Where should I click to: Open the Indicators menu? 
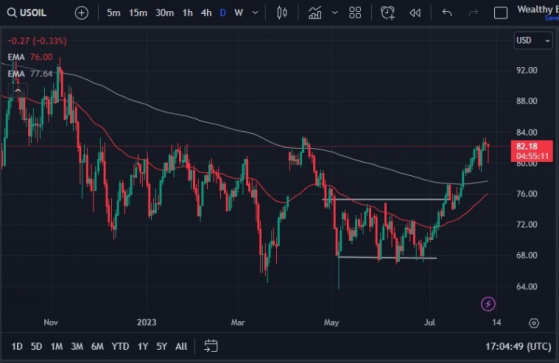click(315, 13)
